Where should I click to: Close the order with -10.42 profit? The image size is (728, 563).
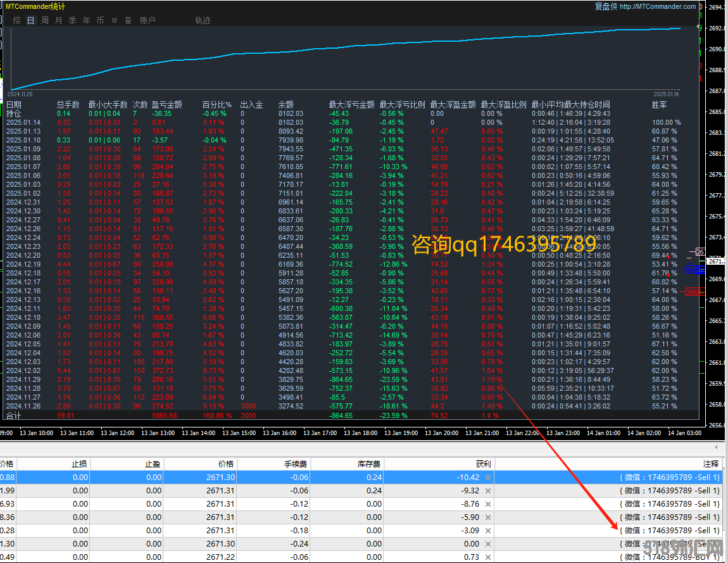coord(487,478)
